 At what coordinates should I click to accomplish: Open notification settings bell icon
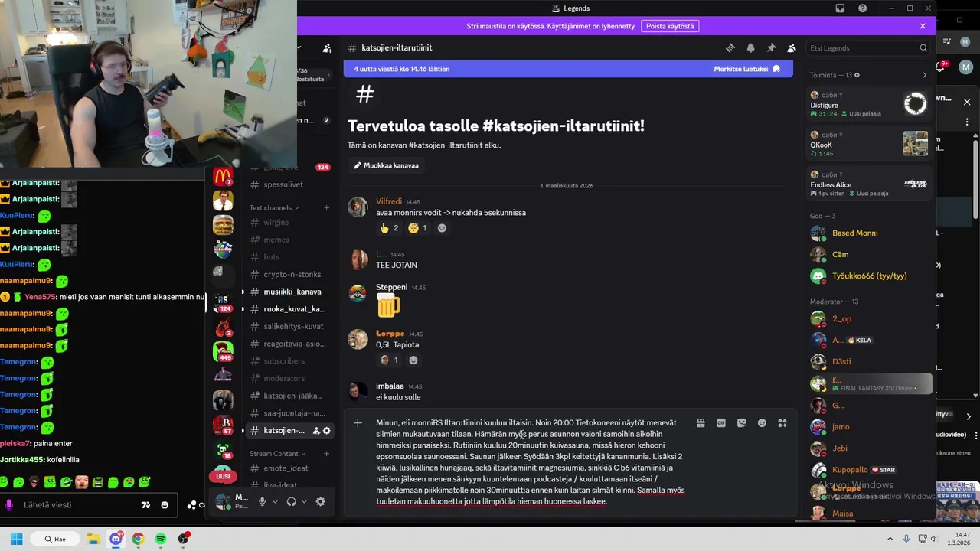pos(750,47)
